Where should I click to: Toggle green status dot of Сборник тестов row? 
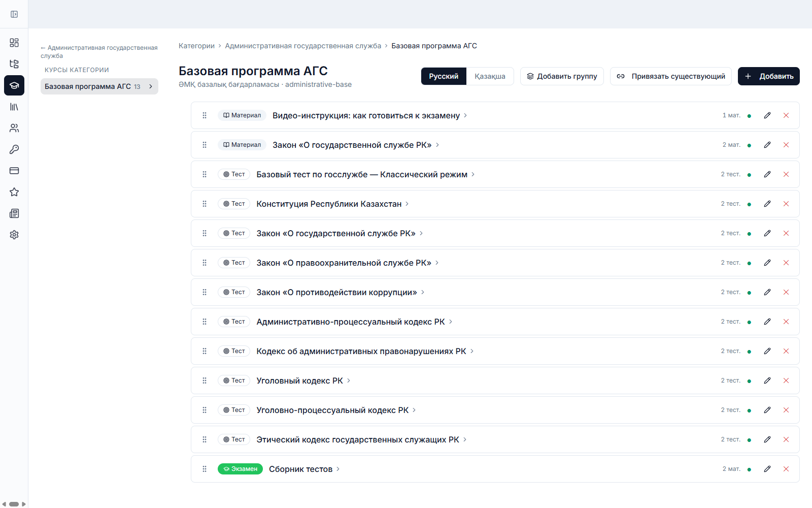[x=749, y=469]
